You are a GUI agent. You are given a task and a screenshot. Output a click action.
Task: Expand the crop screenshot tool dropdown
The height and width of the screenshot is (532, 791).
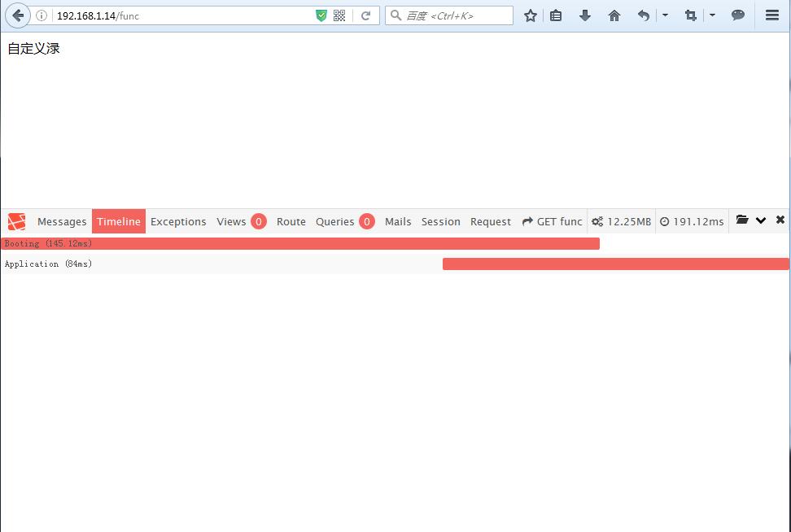[712, 15]
